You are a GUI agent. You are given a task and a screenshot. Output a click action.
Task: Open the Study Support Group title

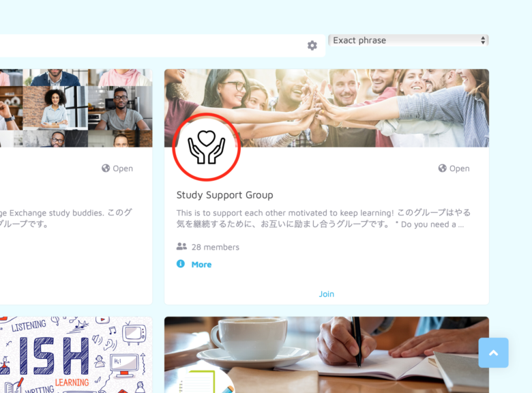pos(224,195)
